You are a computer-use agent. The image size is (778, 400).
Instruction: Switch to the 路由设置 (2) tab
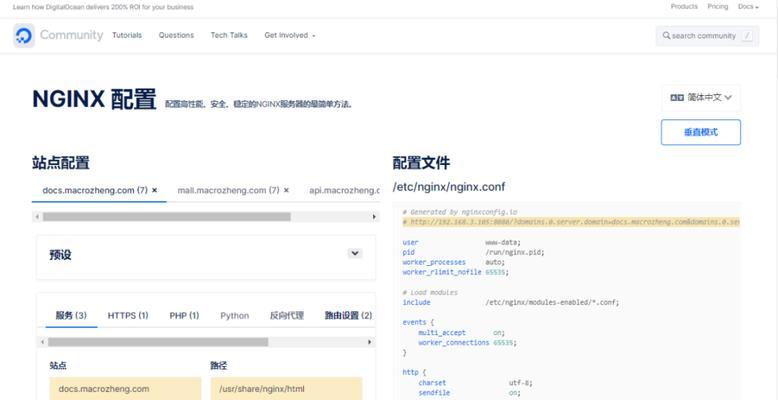pyautogui.click(x=348, y=316)
